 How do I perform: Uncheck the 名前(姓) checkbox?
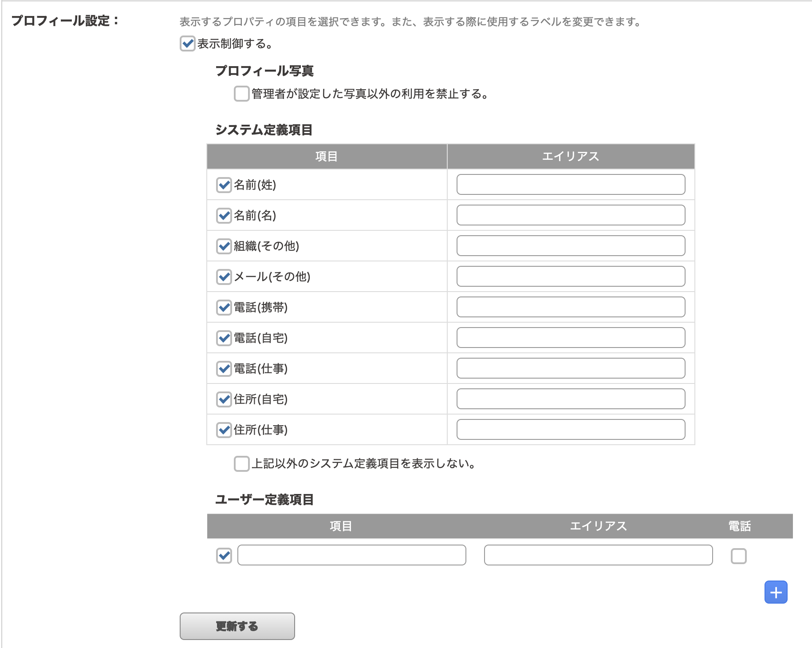pos(224,185)
